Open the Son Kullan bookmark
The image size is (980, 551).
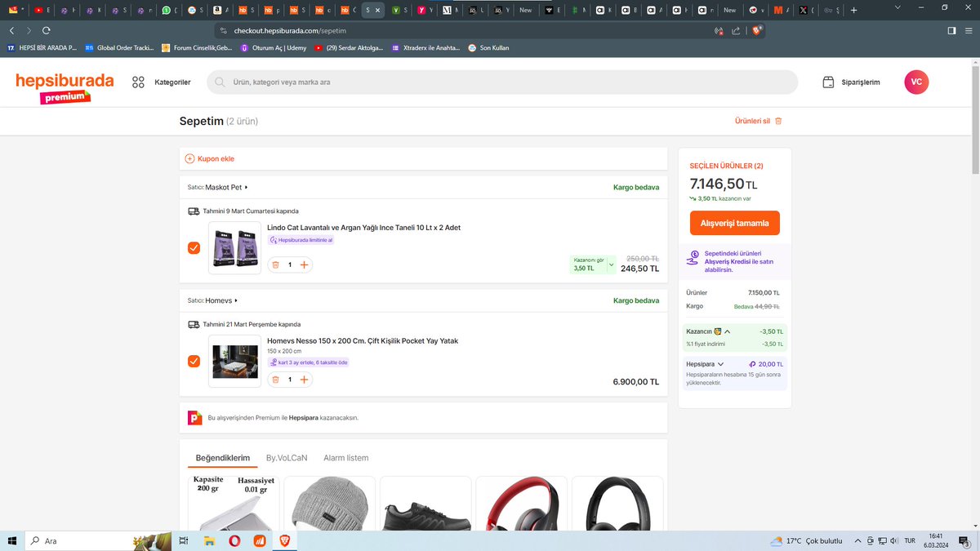pyautogui.click(x=488, y=48)
